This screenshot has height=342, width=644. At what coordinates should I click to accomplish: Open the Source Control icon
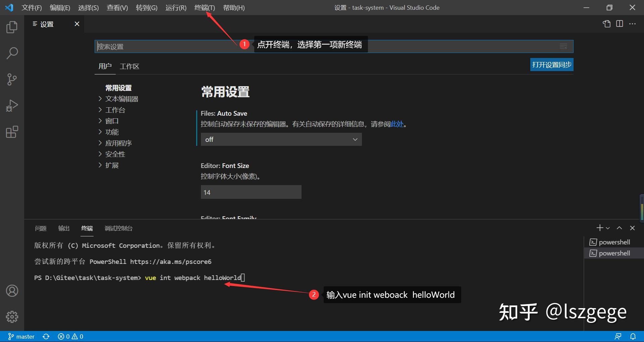12,79
